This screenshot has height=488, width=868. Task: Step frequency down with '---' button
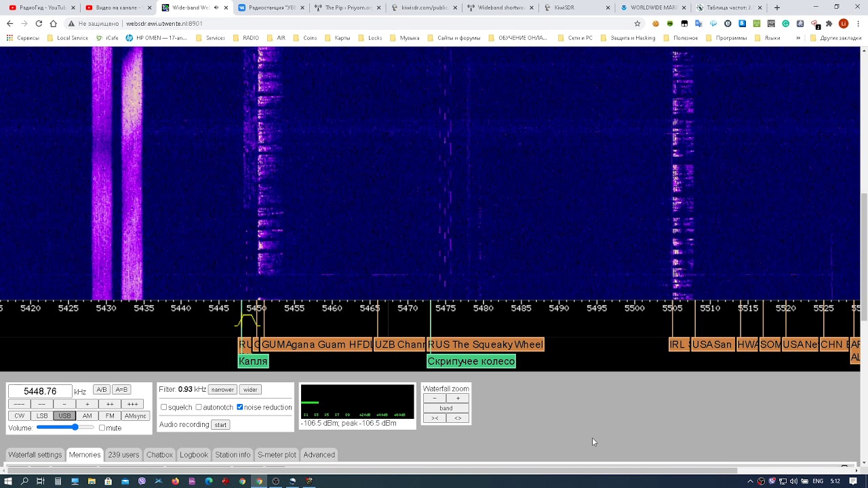(19, 404)
